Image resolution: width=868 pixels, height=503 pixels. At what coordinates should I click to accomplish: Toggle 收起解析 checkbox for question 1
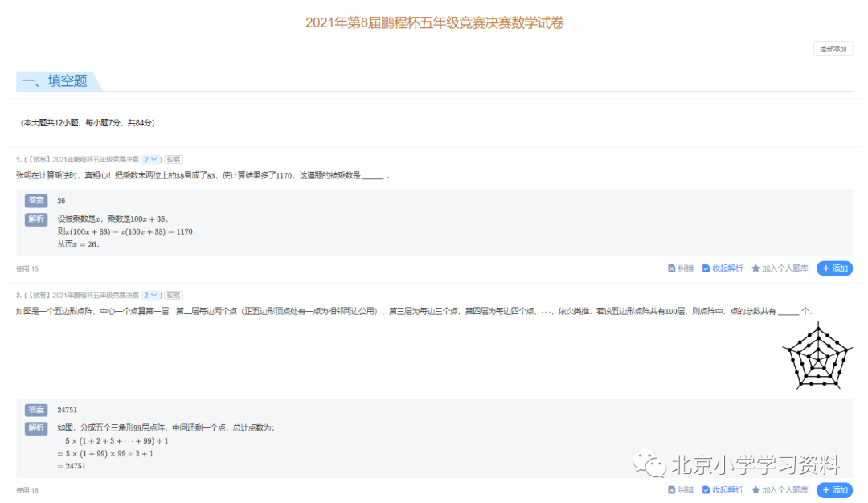pos(706,268)
